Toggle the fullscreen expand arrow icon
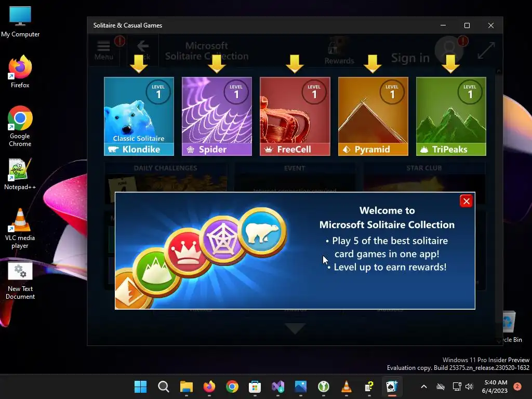 486,50
